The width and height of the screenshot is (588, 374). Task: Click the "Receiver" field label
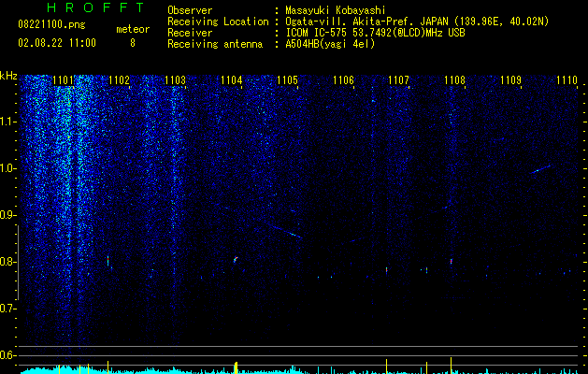tap(190, 33)
